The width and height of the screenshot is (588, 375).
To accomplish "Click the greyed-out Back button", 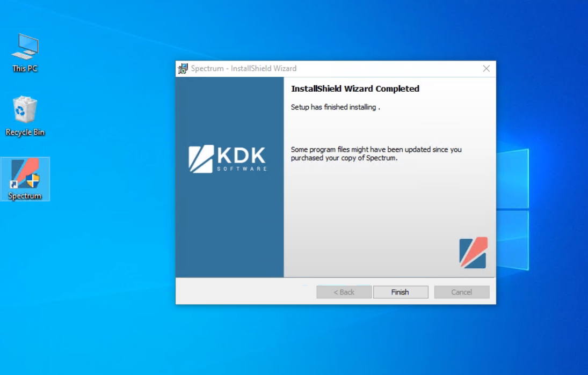I will pyautogui.click(x=344, y=292).
